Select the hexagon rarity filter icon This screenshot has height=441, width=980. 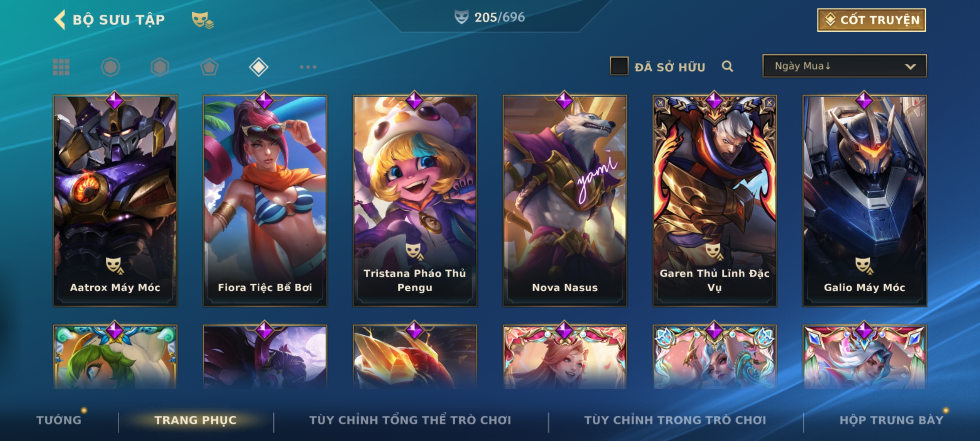point(160,67)
